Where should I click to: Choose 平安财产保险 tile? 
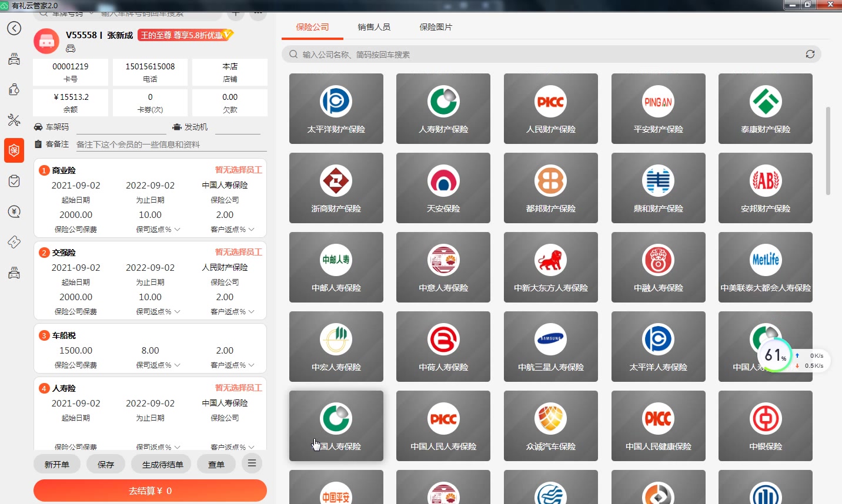pos(659,109)
